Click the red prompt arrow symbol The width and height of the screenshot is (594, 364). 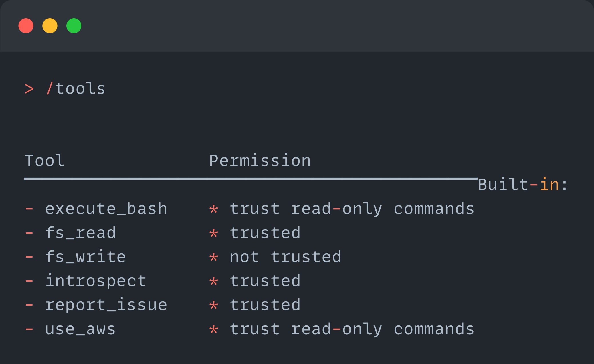[x=29, y=89]
